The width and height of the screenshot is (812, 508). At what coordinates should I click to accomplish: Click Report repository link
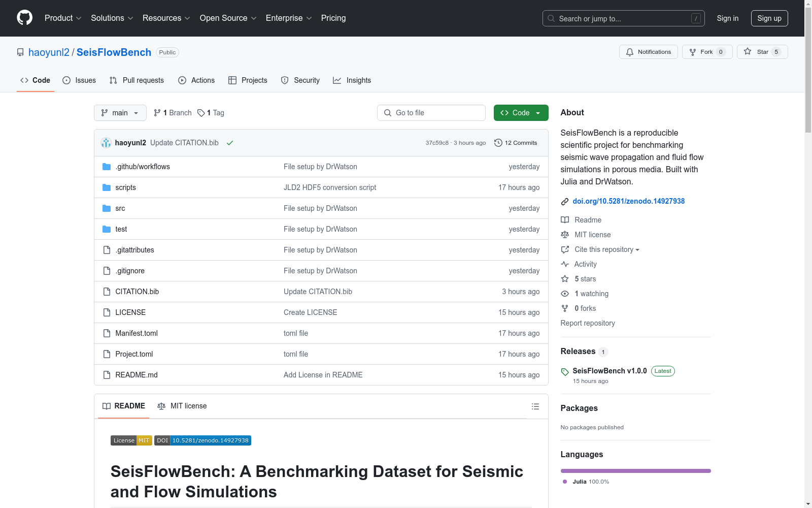pyautogui.click(x=588, y=323)
